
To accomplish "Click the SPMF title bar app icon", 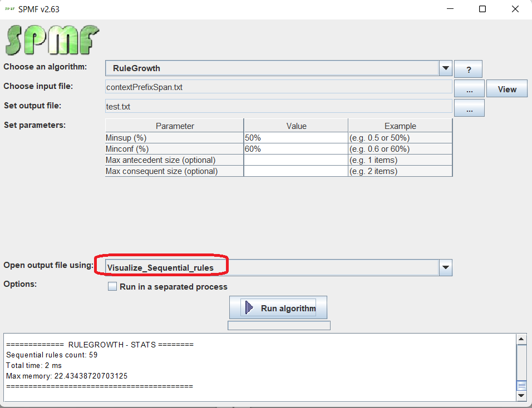I will (9, 9).
